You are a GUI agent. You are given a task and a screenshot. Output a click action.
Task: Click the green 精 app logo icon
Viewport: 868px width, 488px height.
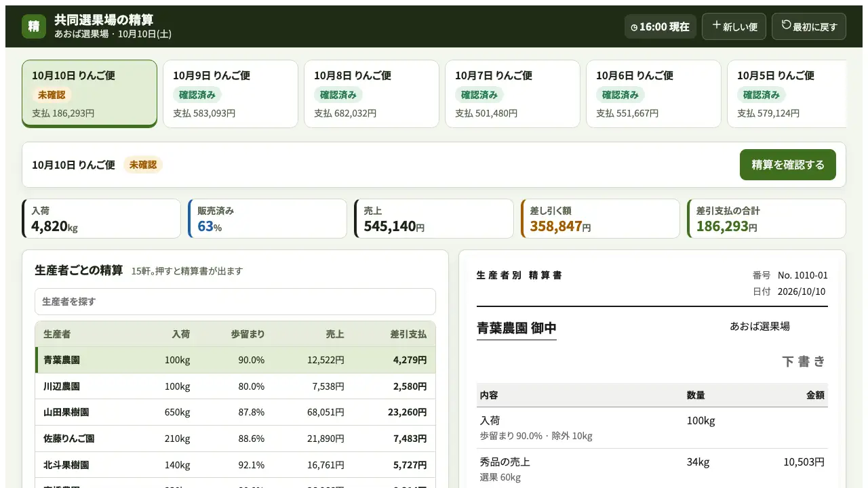tap(34, 26)
